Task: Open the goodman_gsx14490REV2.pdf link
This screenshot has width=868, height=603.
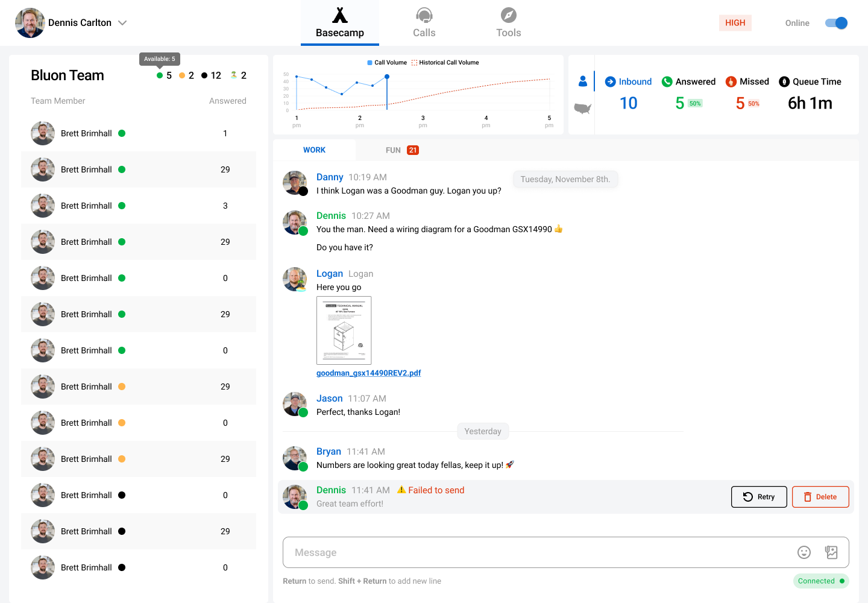Action: pos(368,373)
